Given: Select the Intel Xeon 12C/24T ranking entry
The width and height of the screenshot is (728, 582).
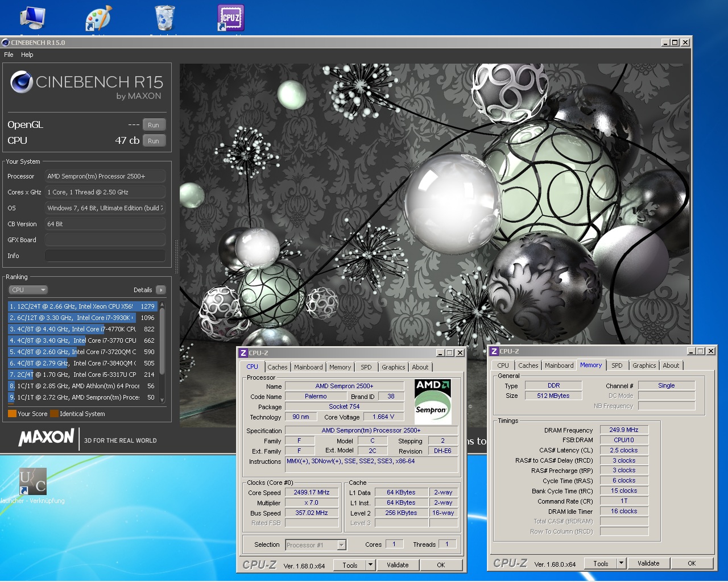Looking at the screenshot, I should click(82, 306).
